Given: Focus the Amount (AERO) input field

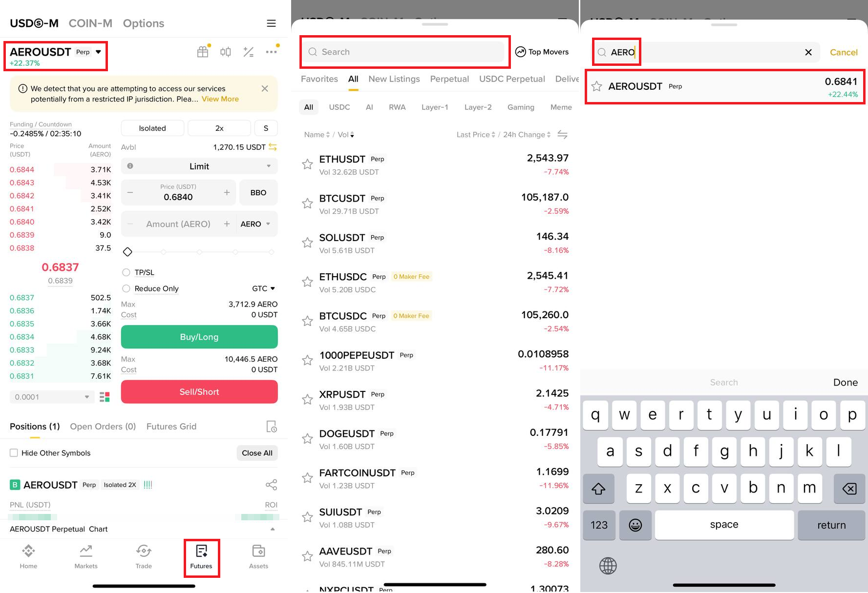Looking at the screenshot, I should pos(178,224).
